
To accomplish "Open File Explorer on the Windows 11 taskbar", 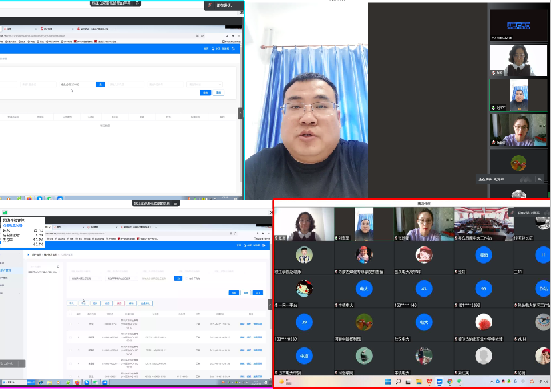I will pos(419,382).
